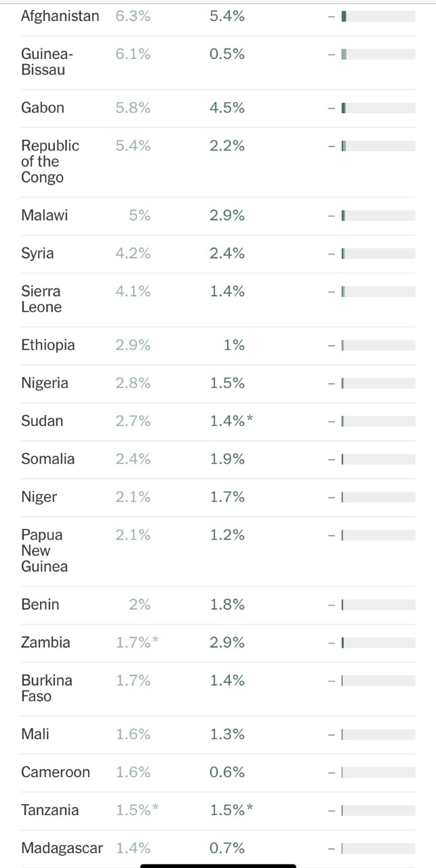This screenshot has height=868, width=436.
Task: Click Zambia's asterisked 1.7%* value
Action: point(138,642)
